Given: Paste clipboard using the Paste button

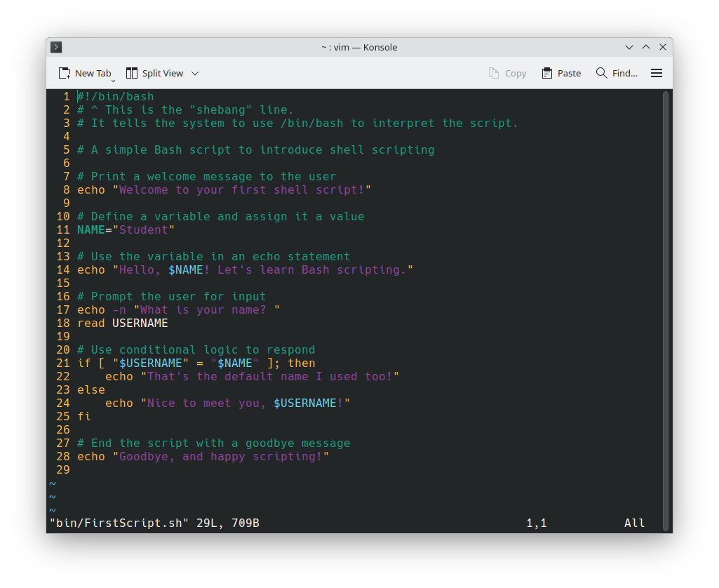Looking at the screenshot, I should (x=561, y=73).
